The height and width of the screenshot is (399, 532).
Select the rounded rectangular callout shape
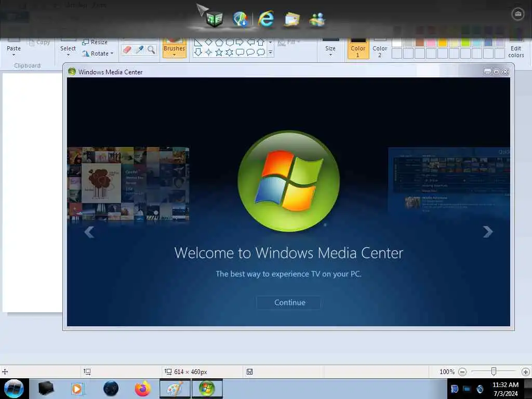pos(240,52)
